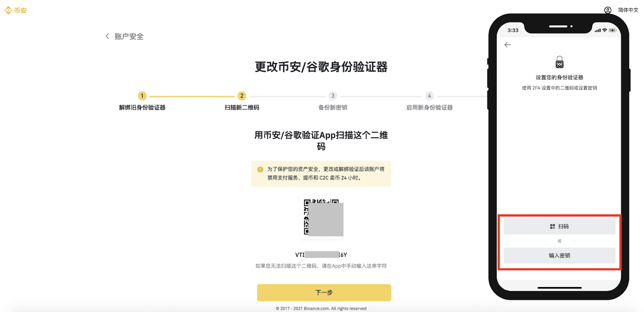Viewport: 644px width, 312px height.
Task: Go back via the 账户安全 chevron arrow
Action: coord(107,36)
